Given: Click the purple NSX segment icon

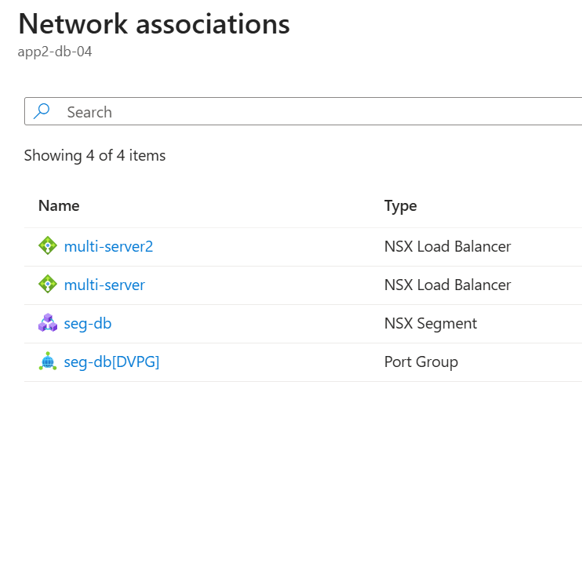Looking at the screenshot, I should [x=48, y=323].
